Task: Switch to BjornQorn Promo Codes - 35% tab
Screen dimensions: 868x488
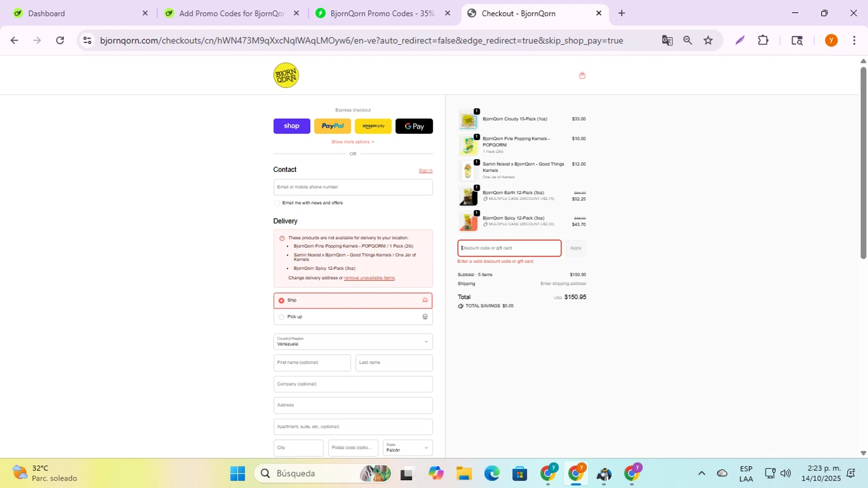Action: click(x=382, y=13)
